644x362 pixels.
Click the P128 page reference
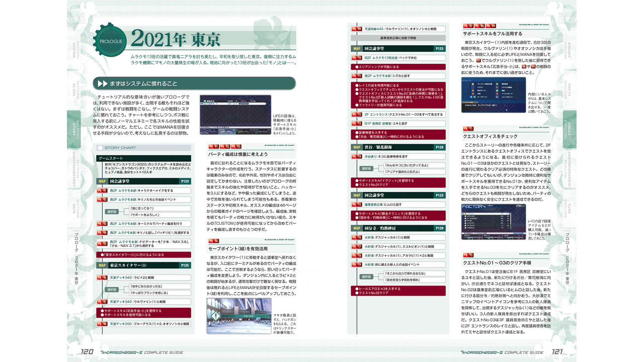pyautogui.click(x=440, y=147)
